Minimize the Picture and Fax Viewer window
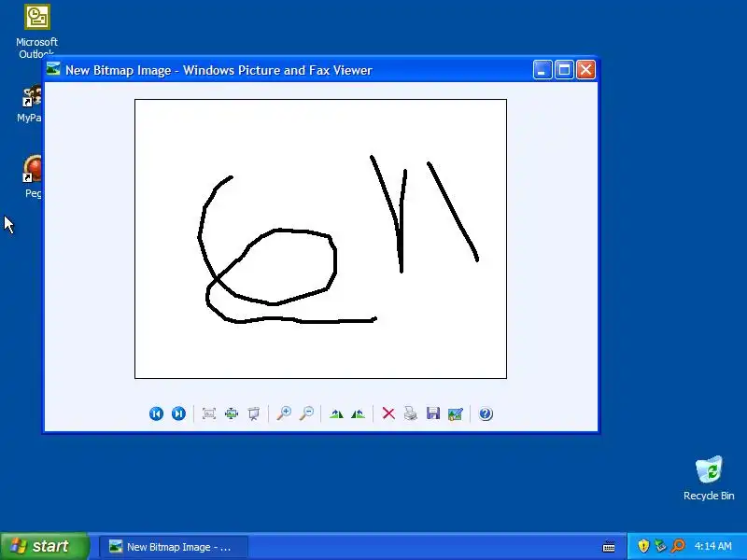The image size is (747, 560). pyautogui.click(x=543, y=70)
